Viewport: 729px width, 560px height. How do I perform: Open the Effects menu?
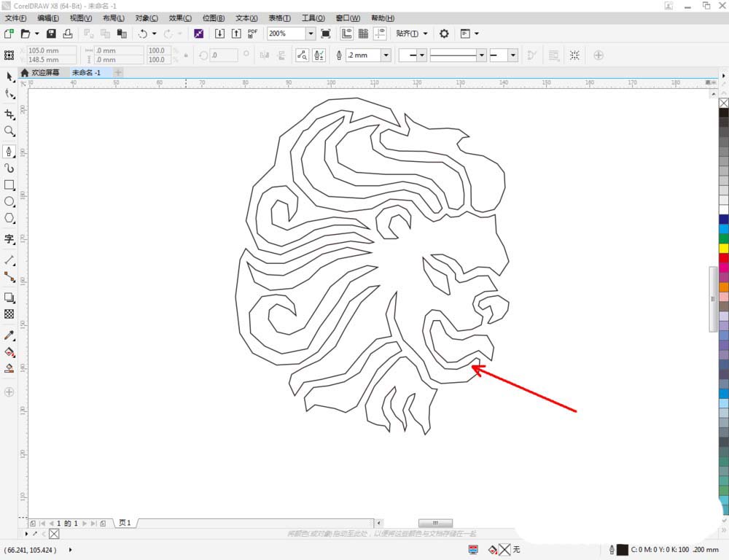tap(180, 18)
